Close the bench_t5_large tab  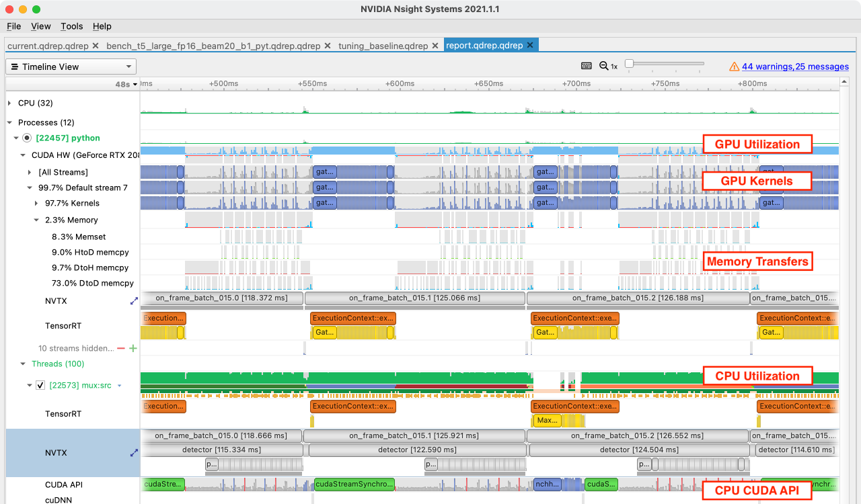click(x=327, y=46)
